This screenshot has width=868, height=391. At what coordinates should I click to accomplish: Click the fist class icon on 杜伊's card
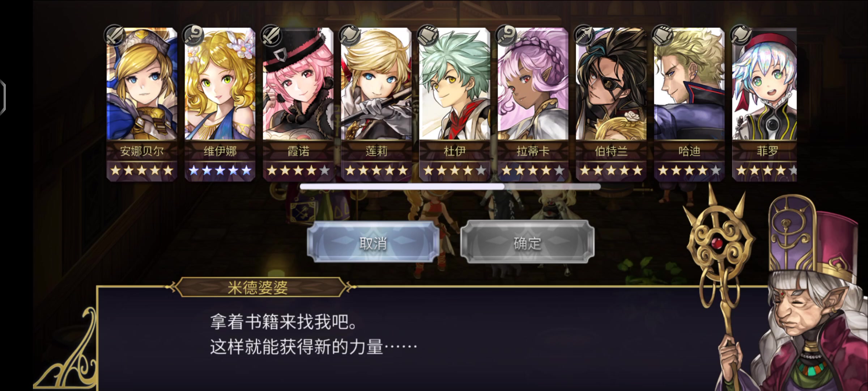(x=427, y=35)
